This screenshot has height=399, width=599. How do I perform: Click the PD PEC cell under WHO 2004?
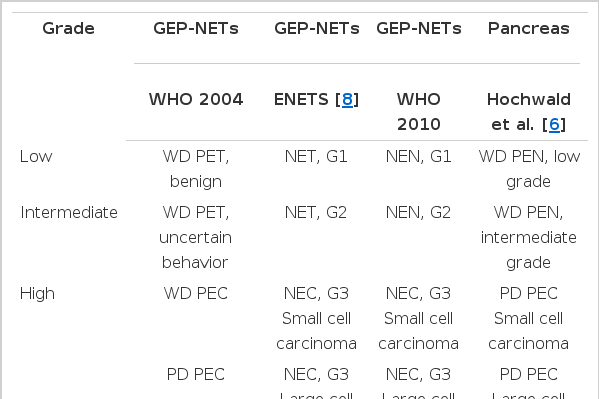196,375
